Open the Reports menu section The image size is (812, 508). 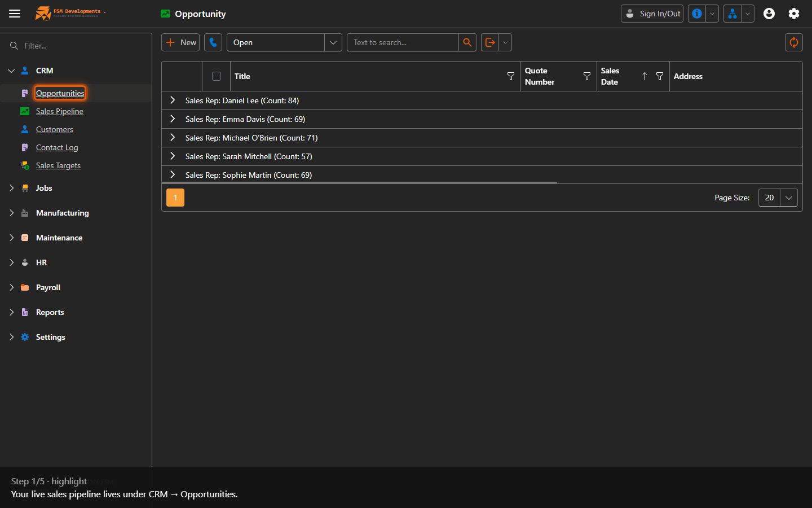pyautogui.click(x=50, y=312)
